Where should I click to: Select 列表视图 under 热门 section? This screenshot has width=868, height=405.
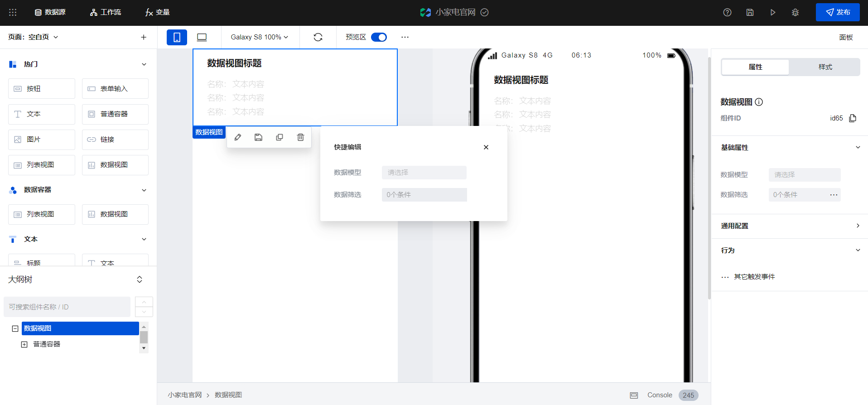pyautogui.click(x=42, y=165)
